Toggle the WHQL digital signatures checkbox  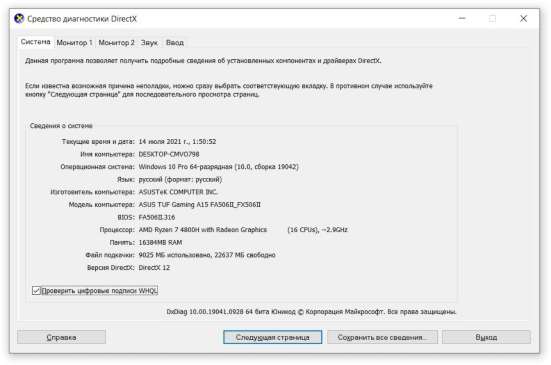[x=36, y=291]
